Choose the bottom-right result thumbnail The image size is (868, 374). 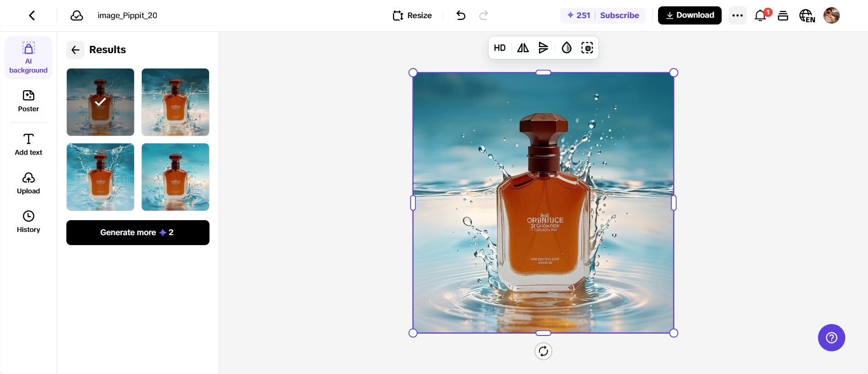[x=175, y=177]
